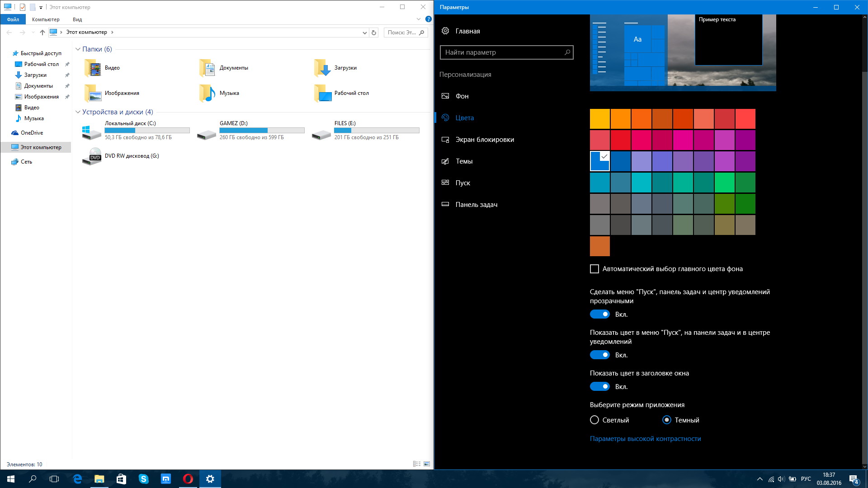This screenshot has width=868, height=488.
Task: Click the Home gear icon in Settings
Action: tap(445, 31)
